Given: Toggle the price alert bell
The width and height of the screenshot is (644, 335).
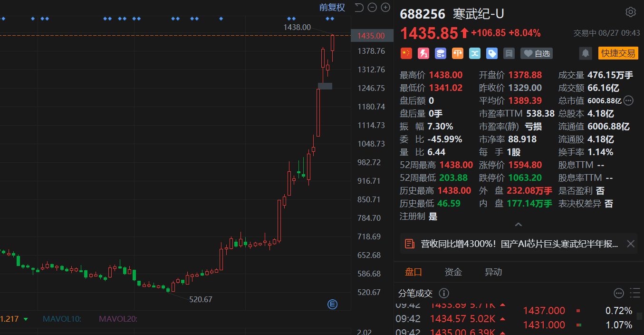Looking at the screenshot, I should (586, 53).
